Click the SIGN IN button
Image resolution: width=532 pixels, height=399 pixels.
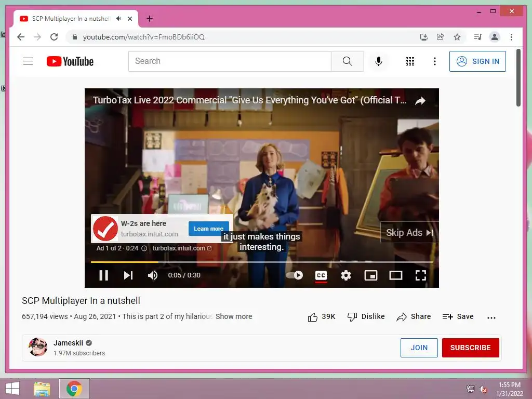477,61
